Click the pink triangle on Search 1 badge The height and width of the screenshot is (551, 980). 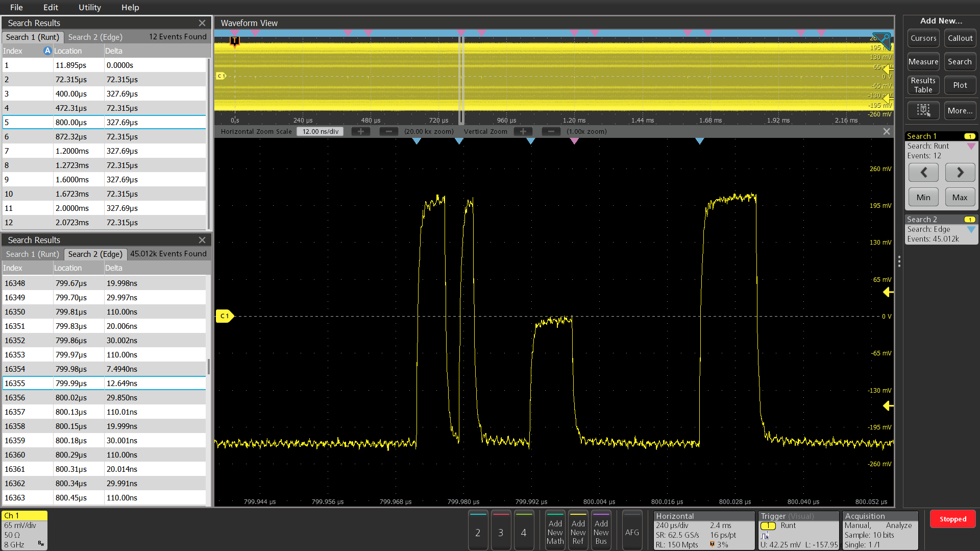[971, 146]
